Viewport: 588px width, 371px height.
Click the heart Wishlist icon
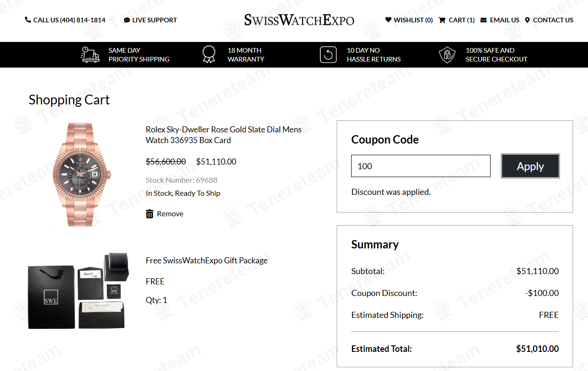[388, 20]
